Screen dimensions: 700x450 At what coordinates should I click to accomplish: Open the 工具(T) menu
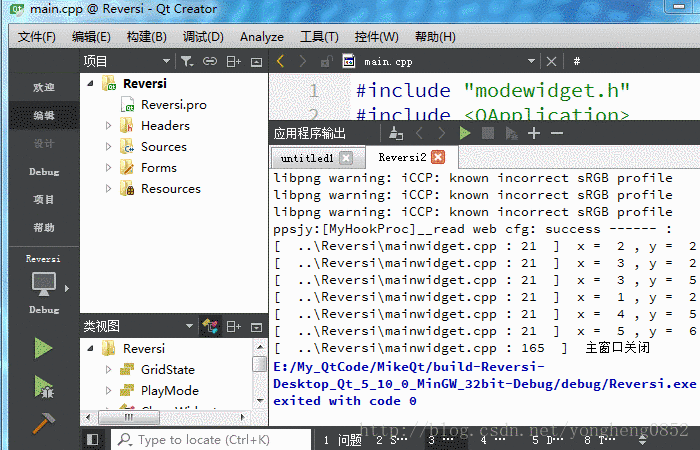[319, 37]
